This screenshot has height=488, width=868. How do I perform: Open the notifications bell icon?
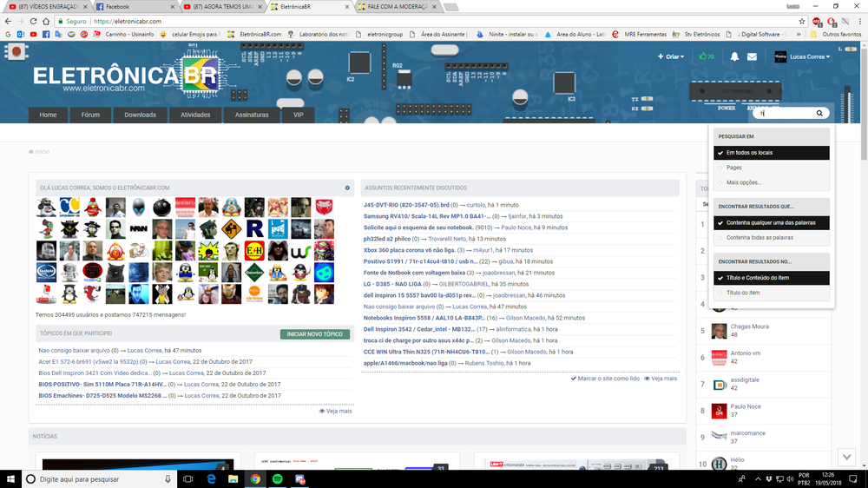pos(734,57)
